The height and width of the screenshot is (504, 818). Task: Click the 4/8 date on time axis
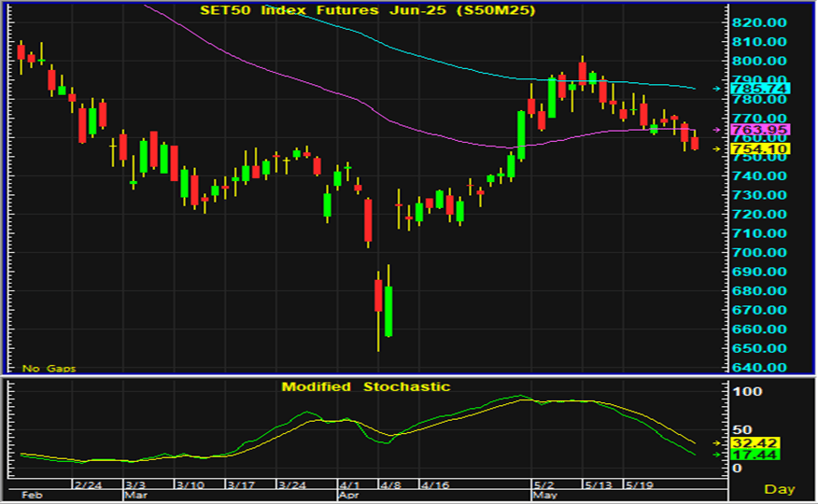[390, 486]
